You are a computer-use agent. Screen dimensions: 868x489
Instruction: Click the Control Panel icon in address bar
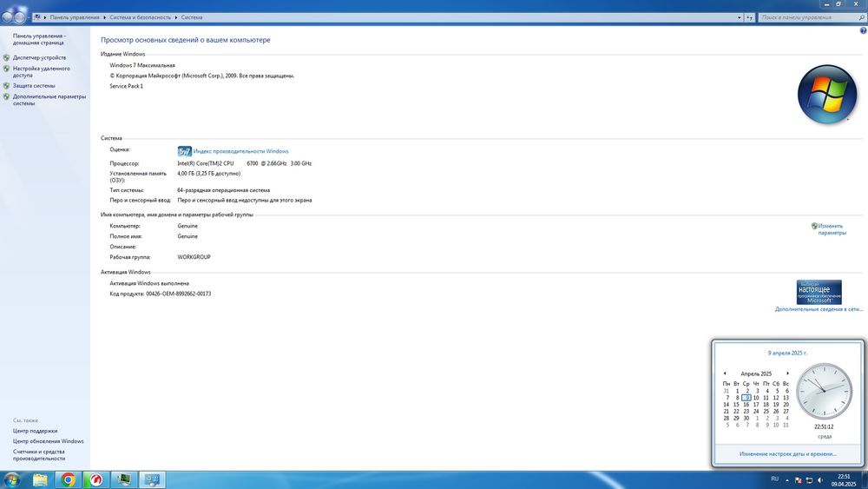(37, 17)
